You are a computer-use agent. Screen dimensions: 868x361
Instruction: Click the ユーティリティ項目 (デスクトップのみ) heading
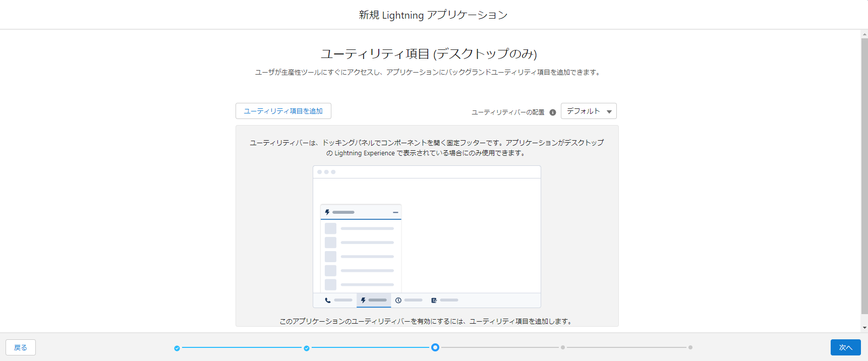pyautogui.click(x=429, y=53)
